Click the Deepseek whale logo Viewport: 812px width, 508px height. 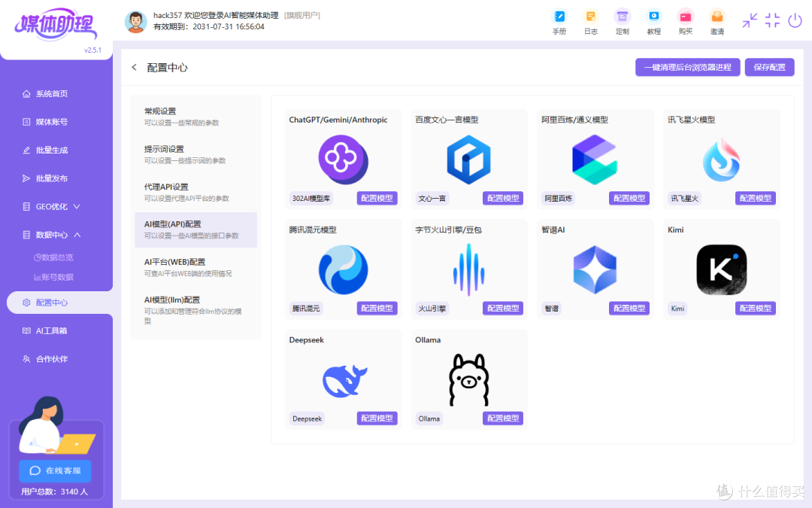(345, 381)
